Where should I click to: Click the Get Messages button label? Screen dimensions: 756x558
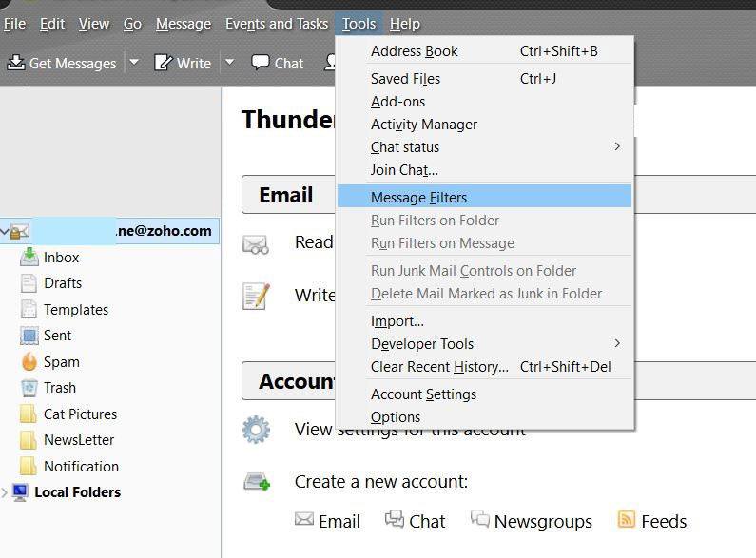click(73, 63)
